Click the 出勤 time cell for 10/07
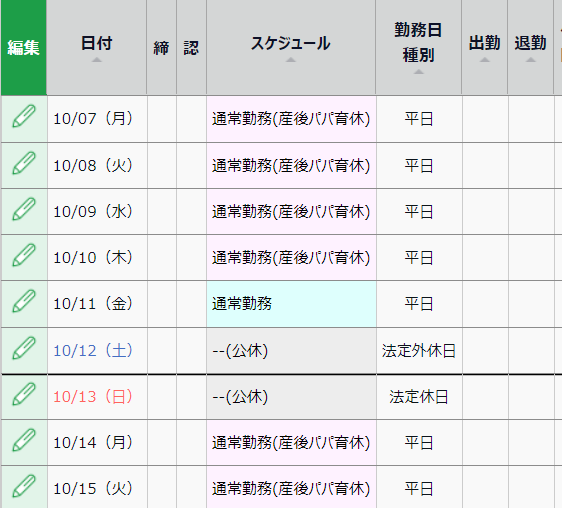Viewport: 562px width, 508px height. 485,119
